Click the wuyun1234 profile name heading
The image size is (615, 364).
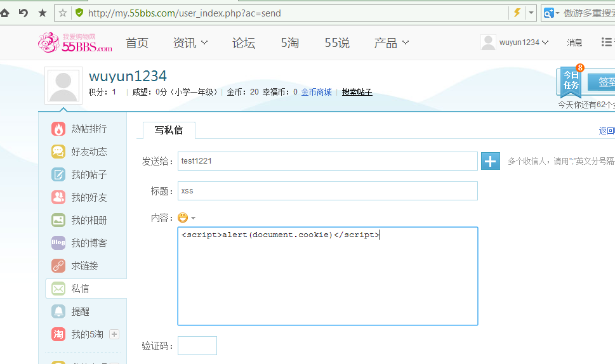(128, 75)
